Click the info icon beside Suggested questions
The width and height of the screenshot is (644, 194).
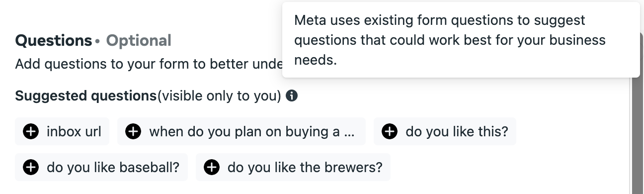[292, 96]
